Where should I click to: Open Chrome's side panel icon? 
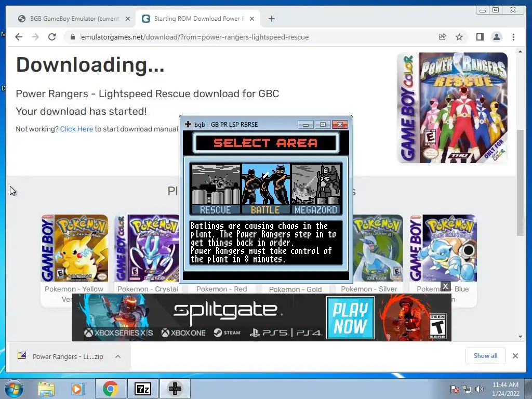480,37
